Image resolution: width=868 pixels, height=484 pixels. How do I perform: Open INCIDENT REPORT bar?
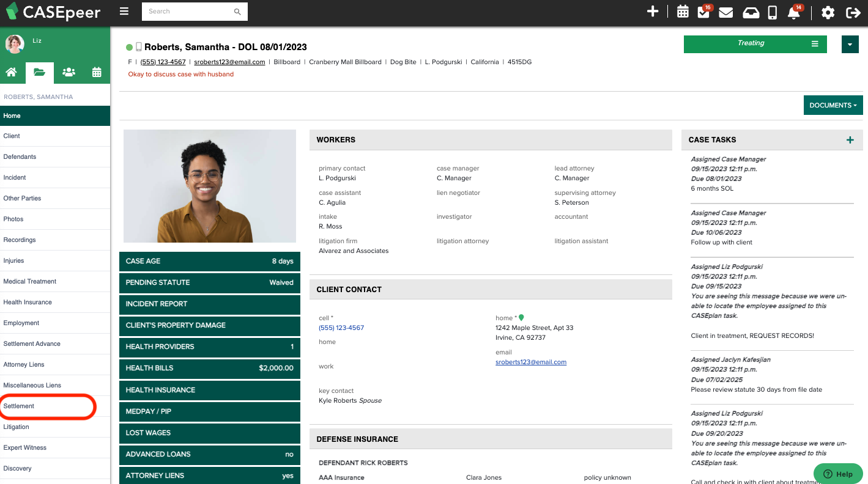coord(210,304)
